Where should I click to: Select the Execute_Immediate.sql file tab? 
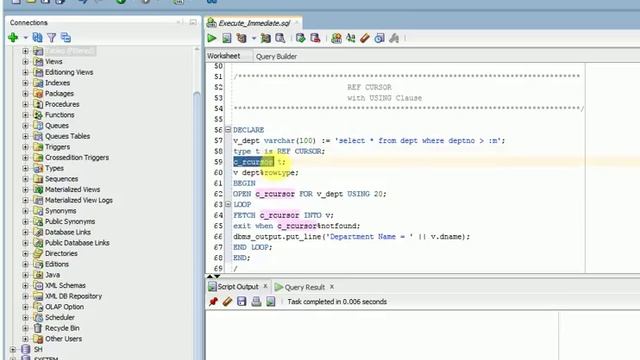coord(254,23)
